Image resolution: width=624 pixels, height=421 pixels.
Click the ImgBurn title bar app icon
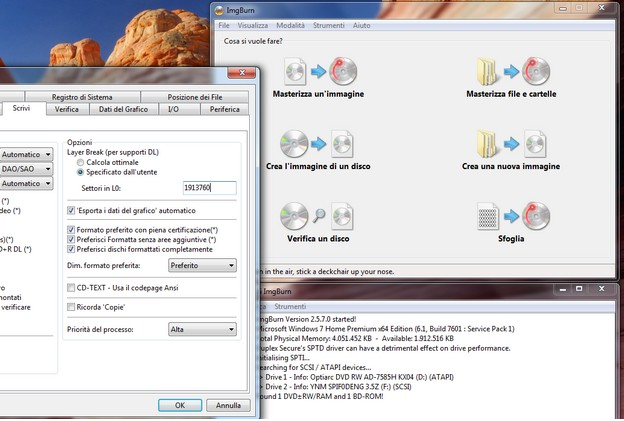tap(219, 10)
